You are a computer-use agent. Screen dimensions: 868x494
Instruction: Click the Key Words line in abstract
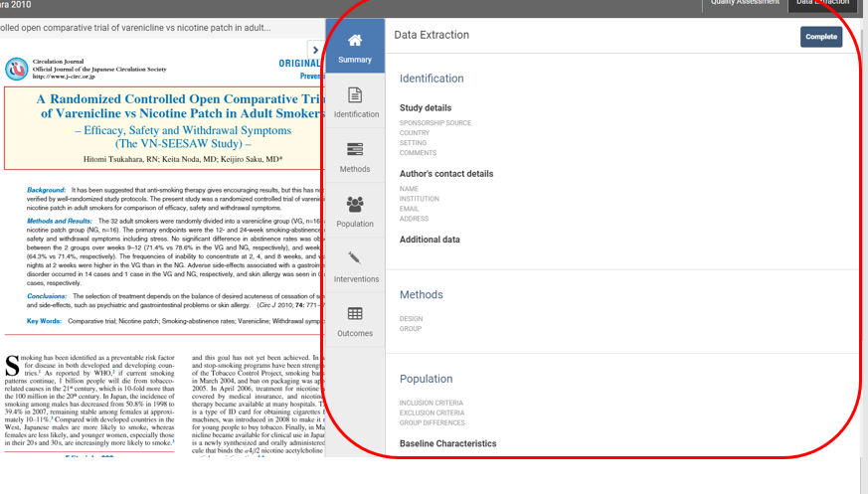pyautogui.click(x=175, y=321)
